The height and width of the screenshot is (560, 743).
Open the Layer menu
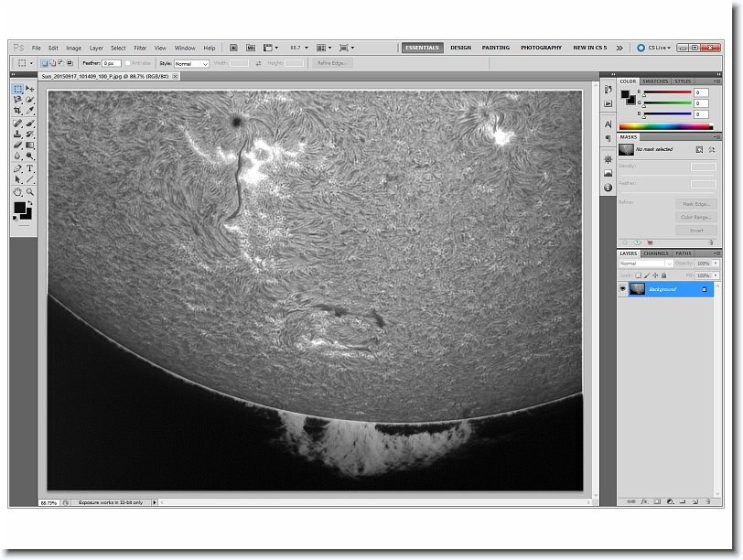96,48
